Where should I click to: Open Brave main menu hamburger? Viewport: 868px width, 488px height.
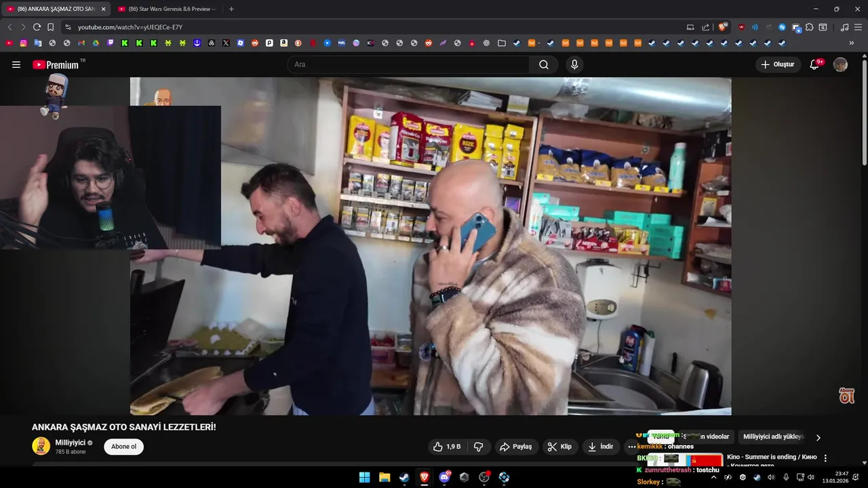pos(858,27)
